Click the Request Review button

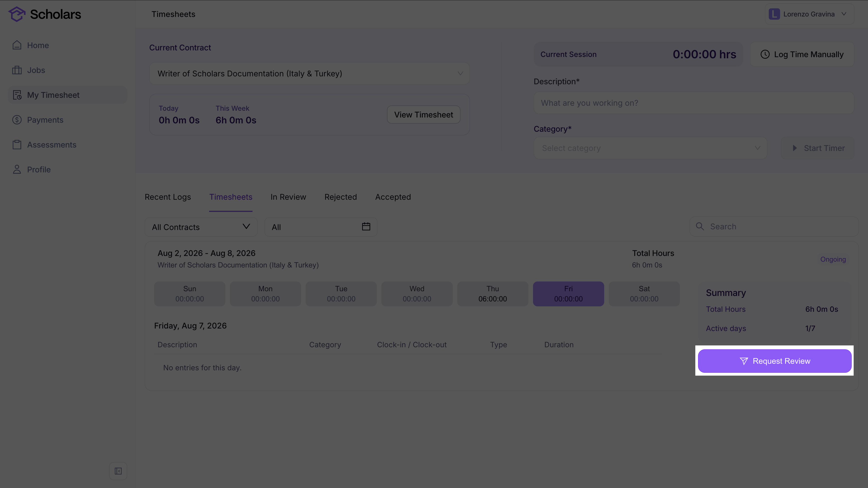[775, 361]
